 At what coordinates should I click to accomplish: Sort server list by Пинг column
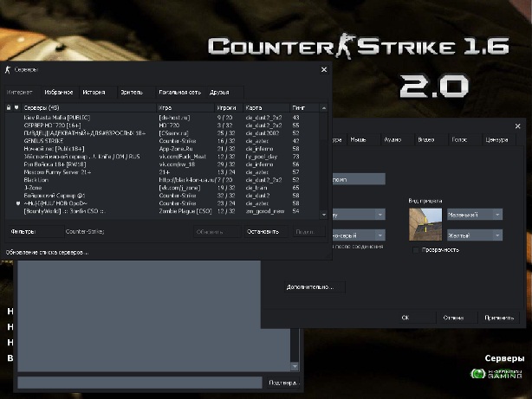(x=304, y=108)
